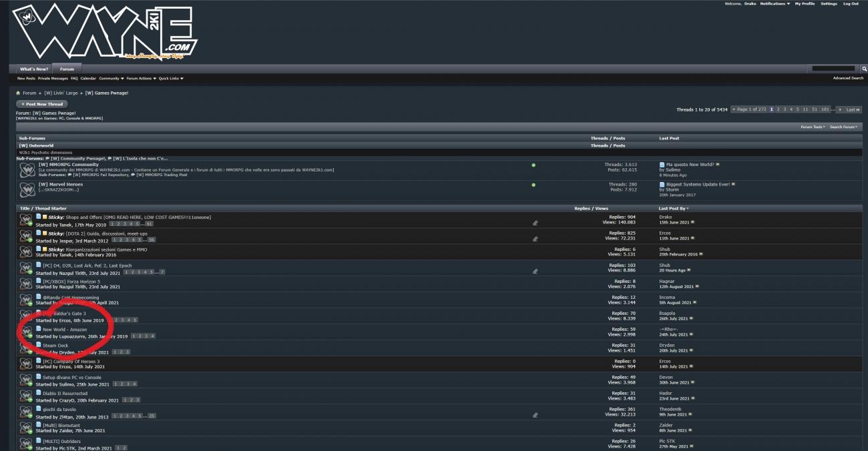The height and width of the screenshot is (451, 868).
Task: Click the attachment paperclip on Shops and Offers thread
Action: coord(535,223)
